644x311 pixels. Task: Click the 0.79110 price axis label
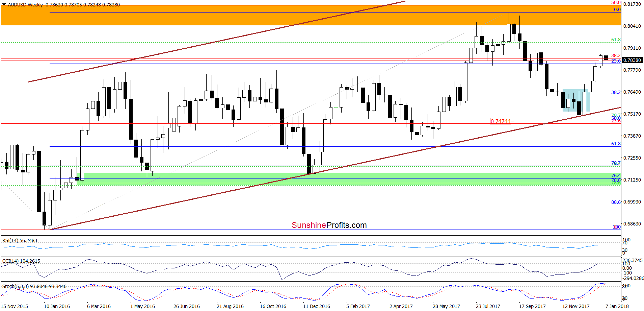tap(632, 48)
